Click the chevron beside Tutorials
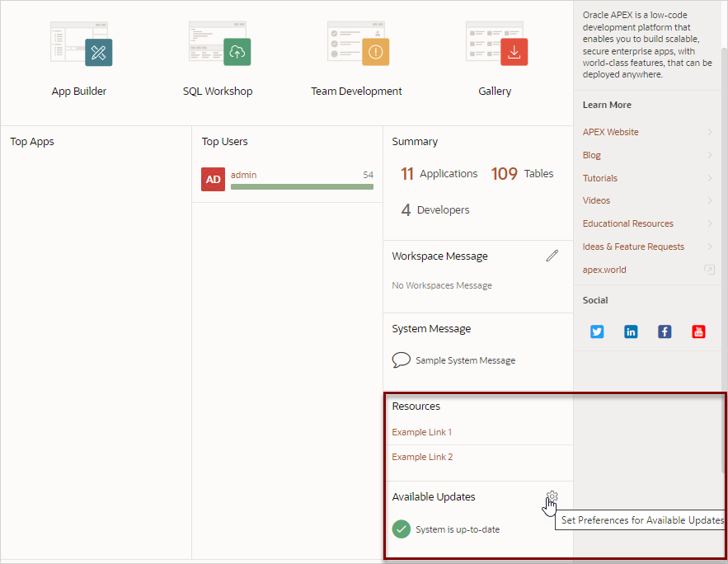The image size is (728, 564). pyautogui.click(x=710, y=178)
